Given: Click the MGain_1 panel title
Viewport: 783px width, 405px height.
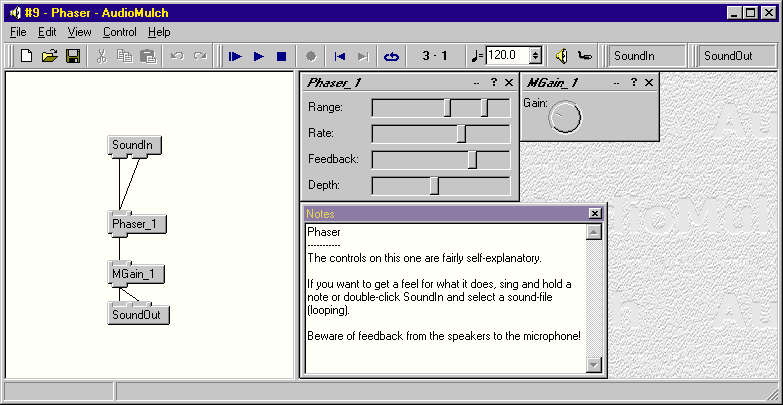Looking at the screenshot, I should pyautogui.click(x=553, y=83).
